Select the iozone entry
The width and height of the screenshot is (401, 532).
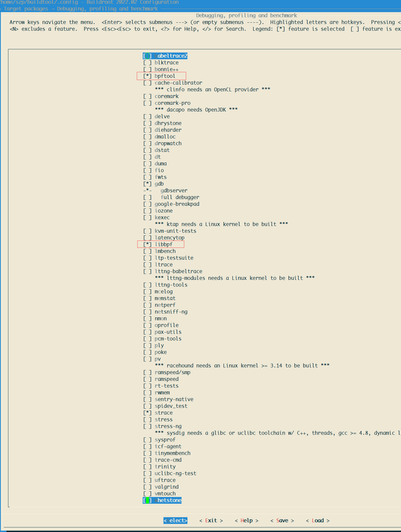158,211
